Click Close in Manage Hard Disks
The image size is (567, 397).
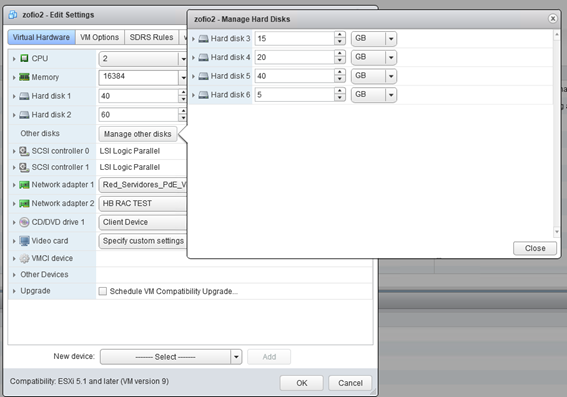coord(535,248)
